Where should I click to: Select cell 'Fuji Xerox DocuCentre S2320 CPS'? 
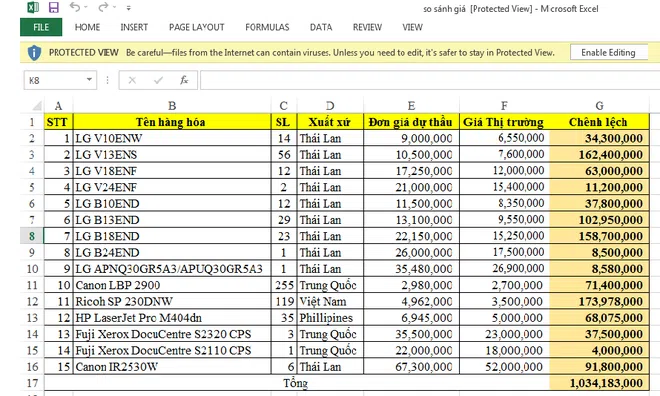tap(172, 334)
